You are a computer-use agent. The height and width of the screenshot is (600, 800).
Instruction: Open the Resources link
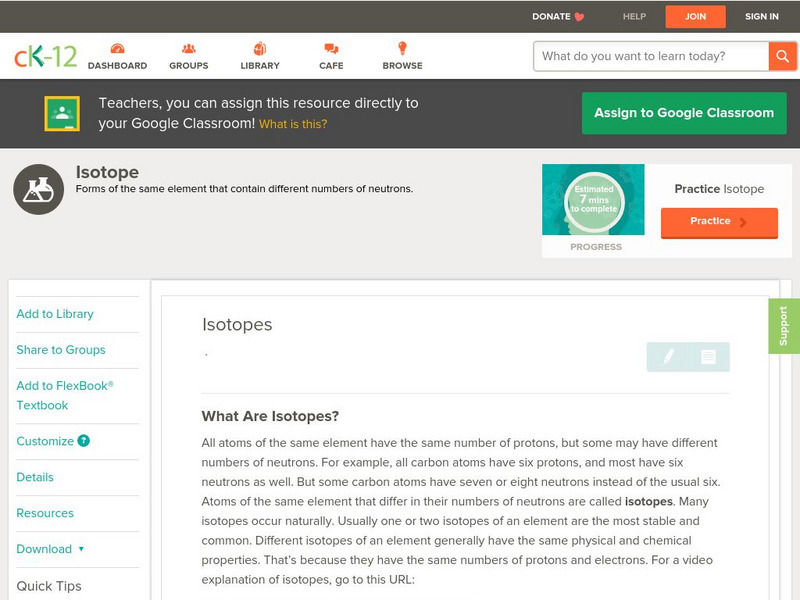(x=45, y=513)
